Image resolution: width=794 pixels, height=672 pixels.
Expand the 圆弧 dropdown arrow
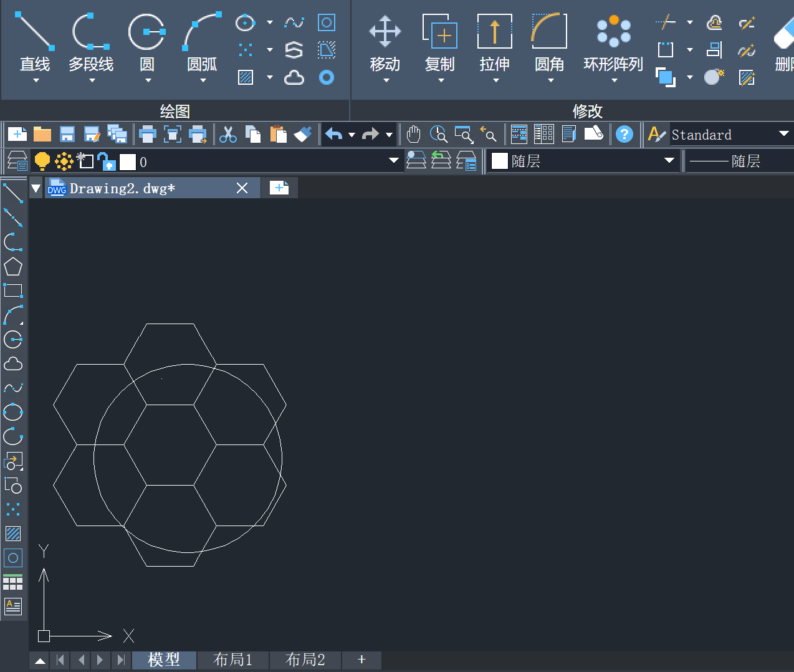pyautogui.click(x=203, y=80)
